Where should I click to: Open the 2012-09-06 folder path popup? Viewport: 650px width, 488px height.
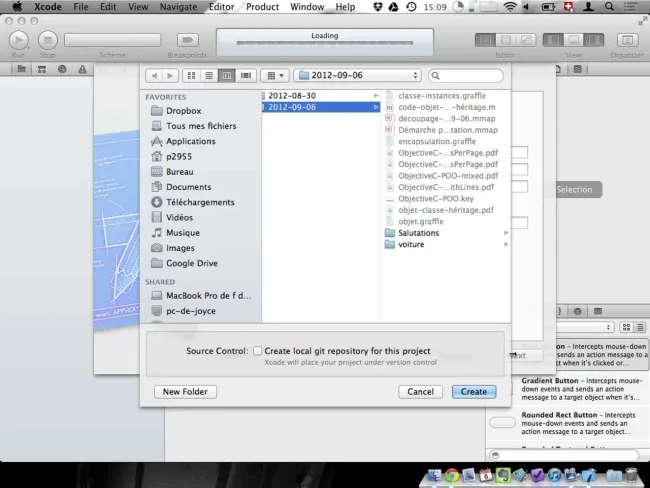[x=357, y=75]
